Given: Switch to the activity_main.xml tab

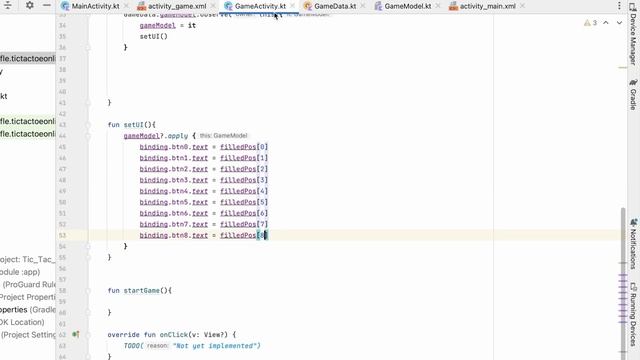Looking at the screenshot, I should [x=488, y=6].
